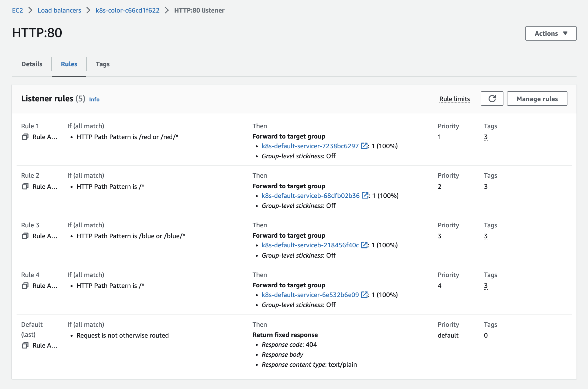Open external link icon for servicer-6e532b6e09
Viewport: 588px width, 389px height.
[364, 295]
